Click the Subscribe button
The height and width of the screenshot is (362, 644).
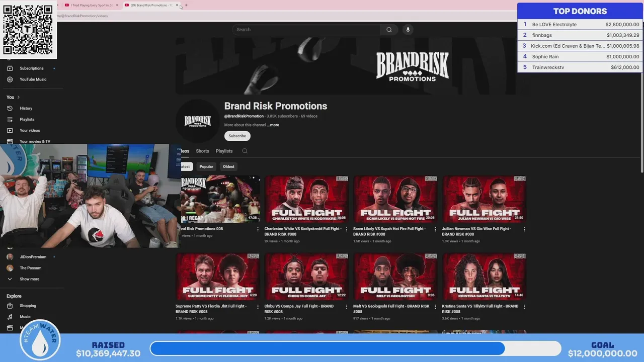[x=237, y=136]
